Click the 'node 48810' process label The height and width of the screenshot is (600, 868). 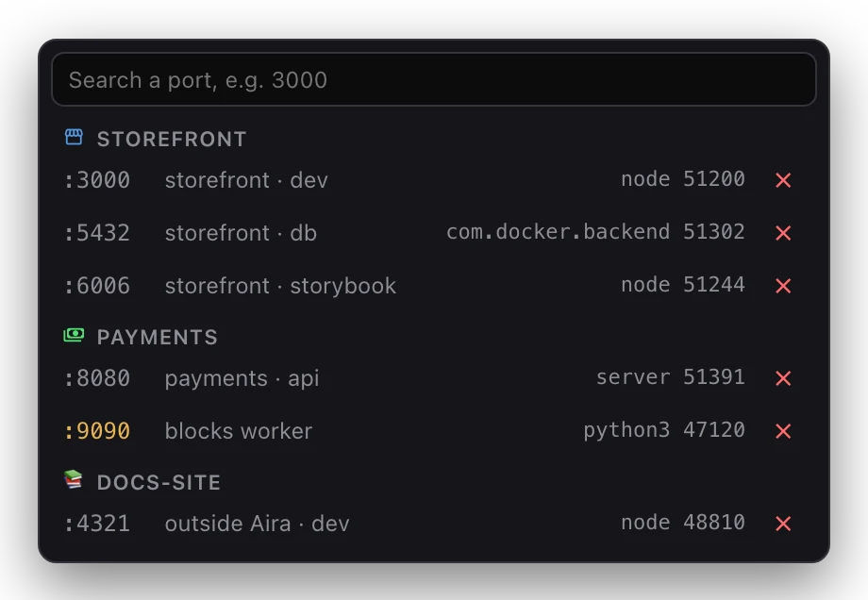point(682,522)
